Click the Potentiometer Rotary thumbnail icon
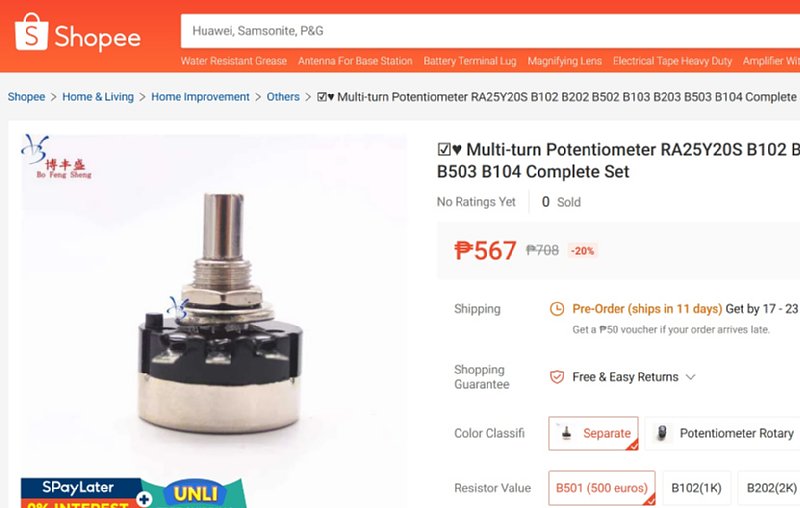This screenshot has width=800, height=508. click(662, 433)
